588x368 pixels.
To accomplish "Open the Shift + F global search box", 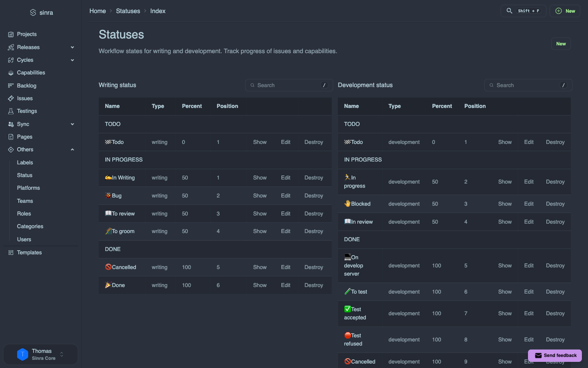I will pyautogui.click(x=523, y=11).
